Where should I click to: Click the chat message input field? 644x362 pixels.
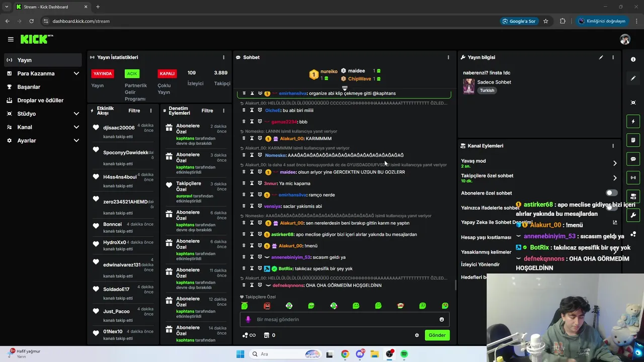tap(345, 319)
